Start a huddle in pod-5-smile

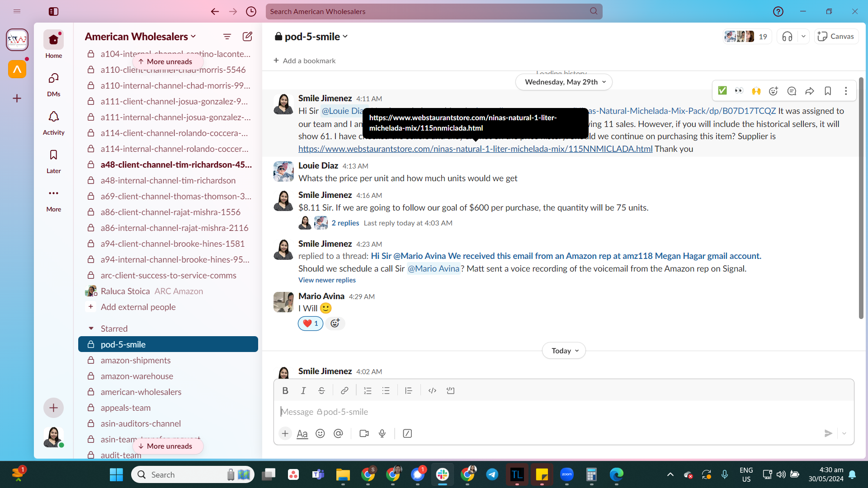[788, 37]
